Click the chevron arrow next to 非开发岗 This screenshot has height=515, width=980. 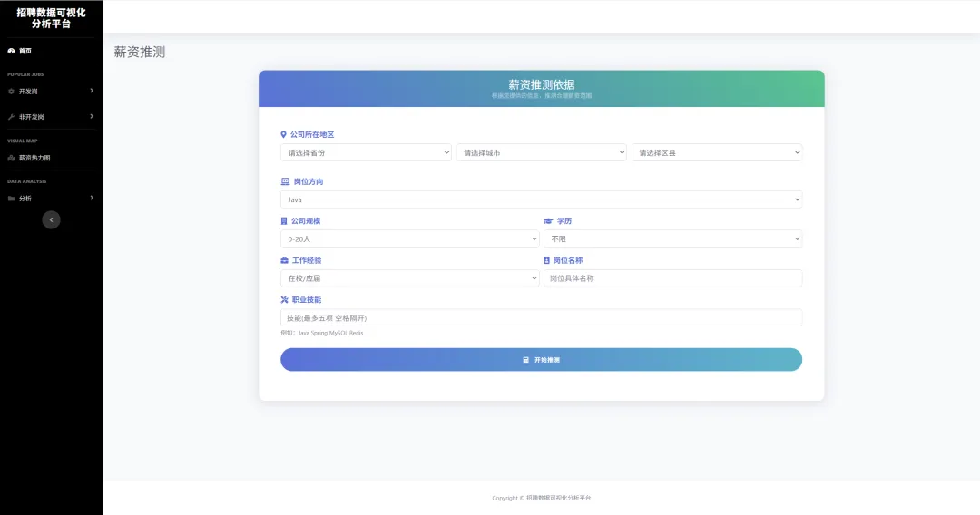(92, 117)
